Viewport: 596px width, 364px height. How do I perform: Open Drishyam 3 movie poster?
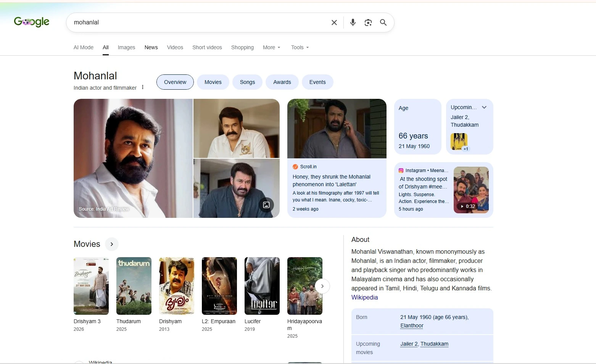pos(91,286)
